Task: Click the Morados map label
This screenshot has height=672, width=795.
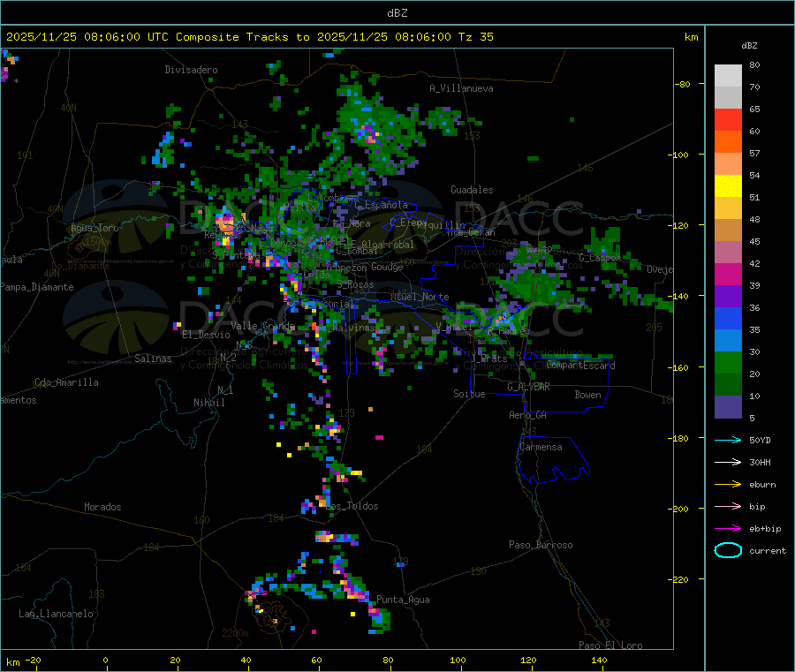Action: click(102, 507)
